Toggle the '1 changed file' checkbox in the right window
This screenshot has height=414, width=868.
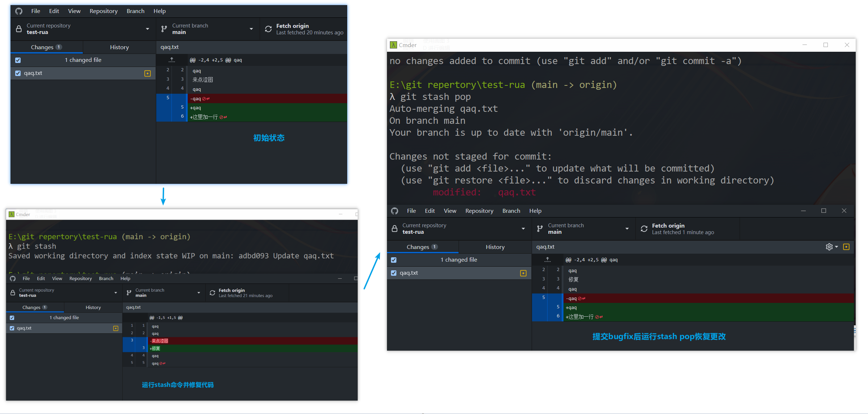click(x=394, y=260)
